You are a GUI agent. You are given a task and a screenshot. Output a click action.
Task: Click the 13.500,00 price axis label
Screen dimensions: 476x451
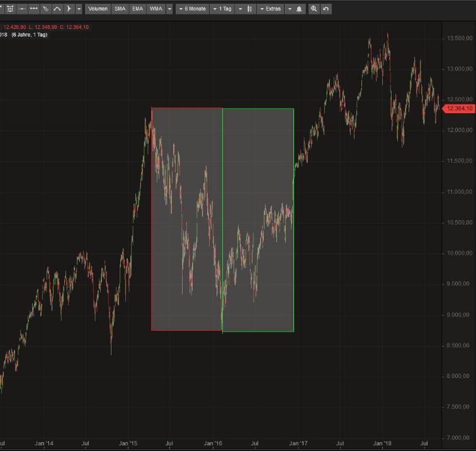(460, 38)
